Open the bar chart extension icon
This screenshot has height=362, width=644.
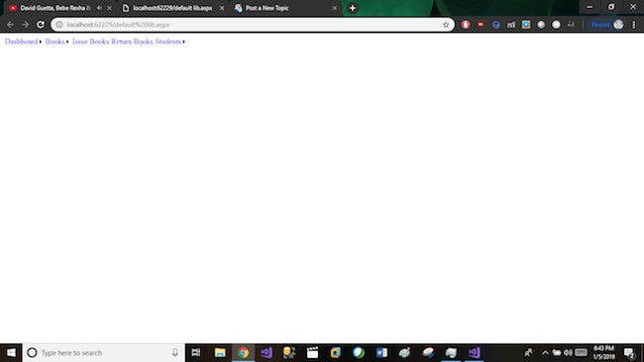click(x=511, y=25)
